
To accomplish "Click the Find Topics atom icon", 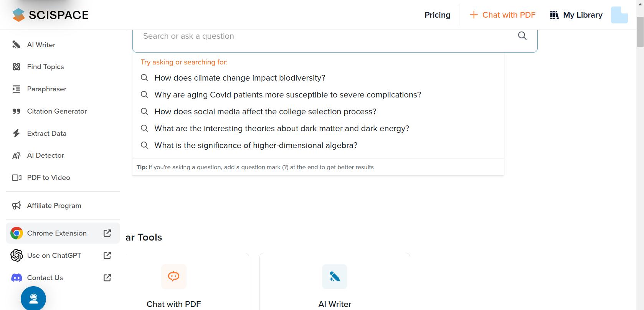I will pyautogui.click(x=16, y=67).
